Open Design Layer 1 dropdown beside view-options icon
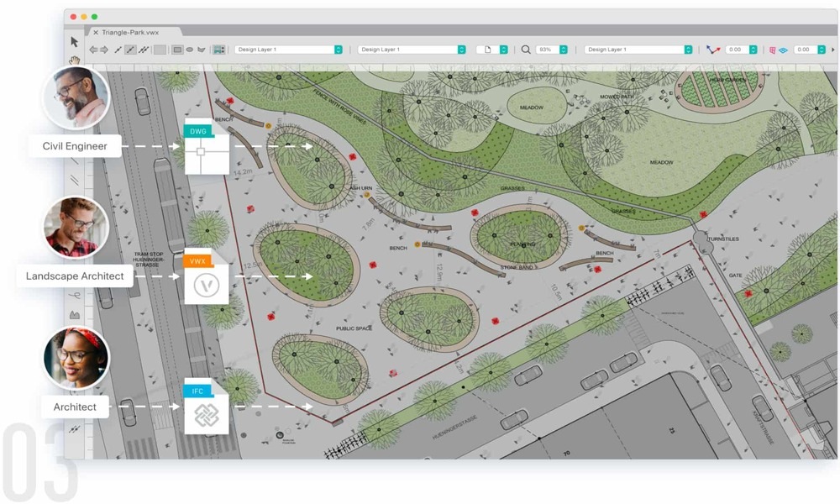This screenshot has width=840, height=504. (x=288, y=50)
